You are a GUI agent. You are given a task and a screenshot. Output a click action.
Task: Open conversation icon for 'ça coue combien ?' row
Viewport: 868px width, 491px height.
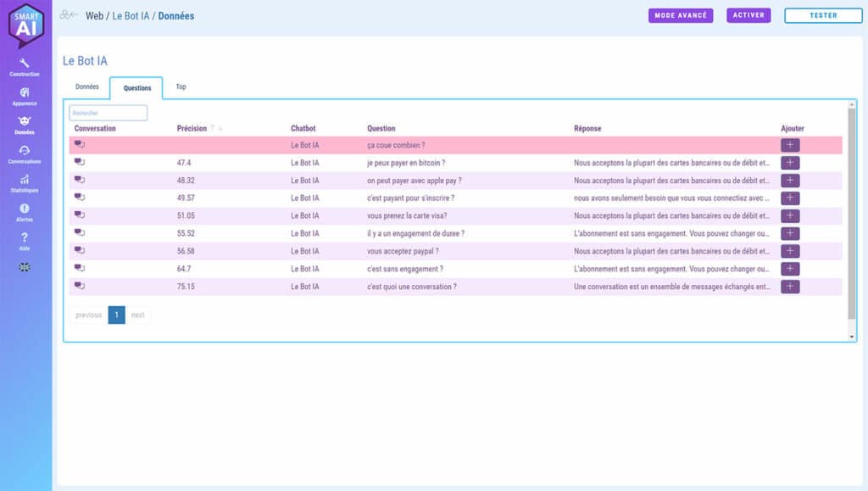pos(80,145)
